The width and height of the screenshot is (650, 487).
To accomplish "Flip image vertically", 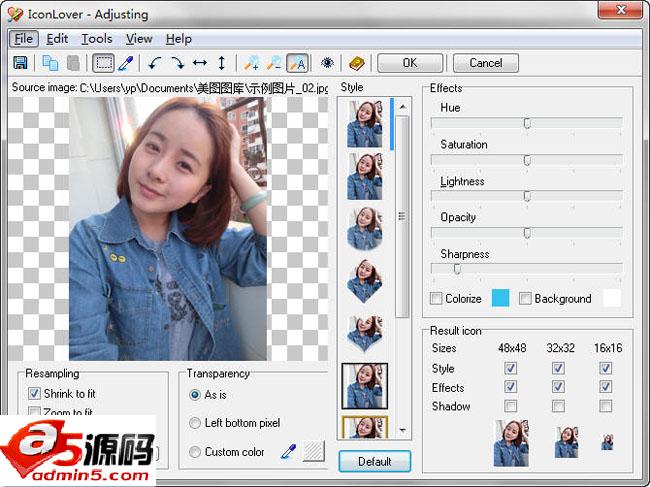I will pos(222,63).
